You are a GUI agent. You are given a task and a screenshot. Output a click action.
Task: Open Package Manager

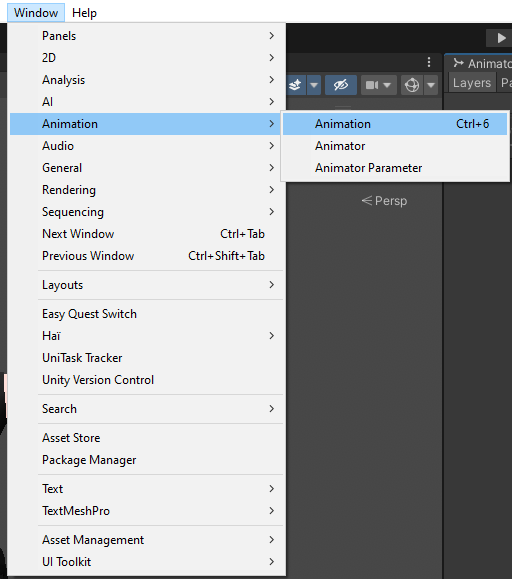point(148,460)
